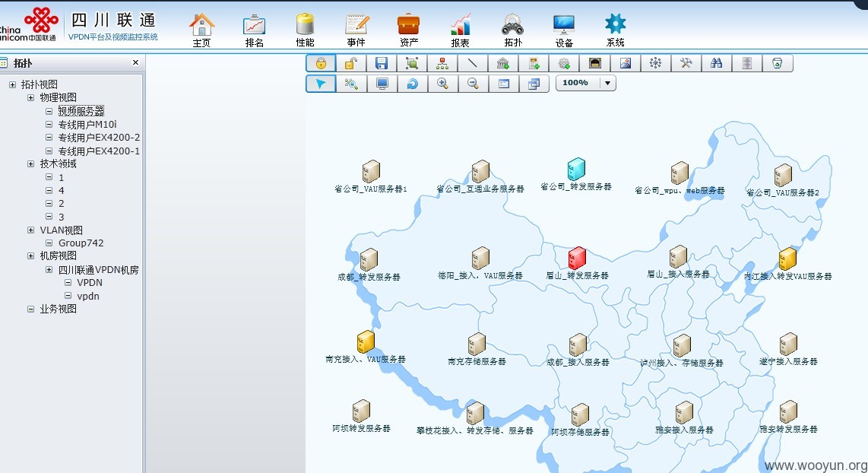Screen dimensions: 868x473
Task: Click the save floppy disk icon
Action: (x=381, y=63)
